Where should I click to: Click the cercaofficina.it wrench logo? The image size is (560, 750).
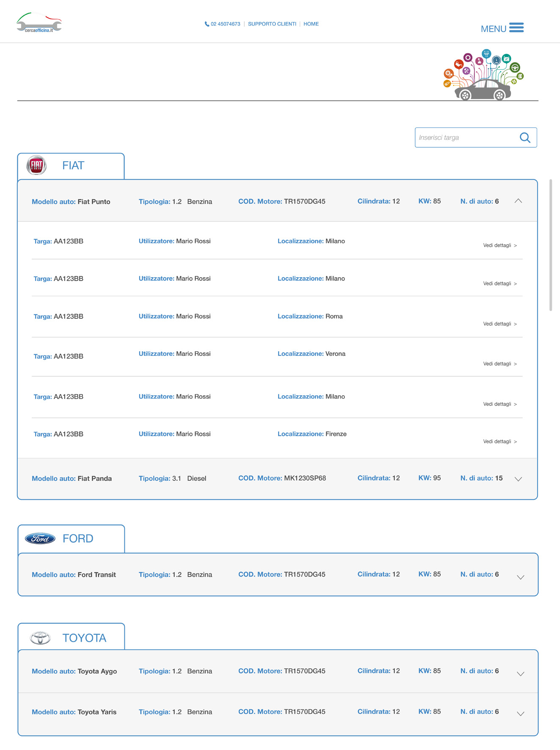point(39,23)
